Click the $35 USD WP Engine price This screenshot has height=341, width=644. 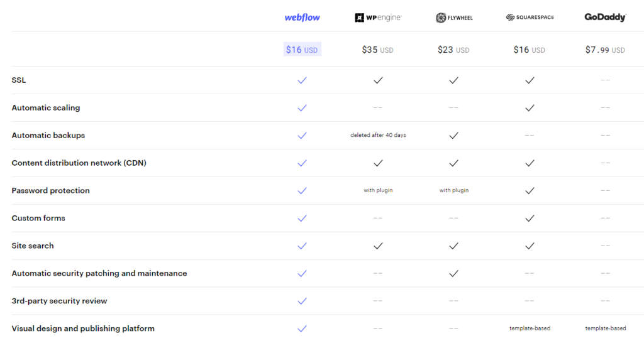pos(378,50)
